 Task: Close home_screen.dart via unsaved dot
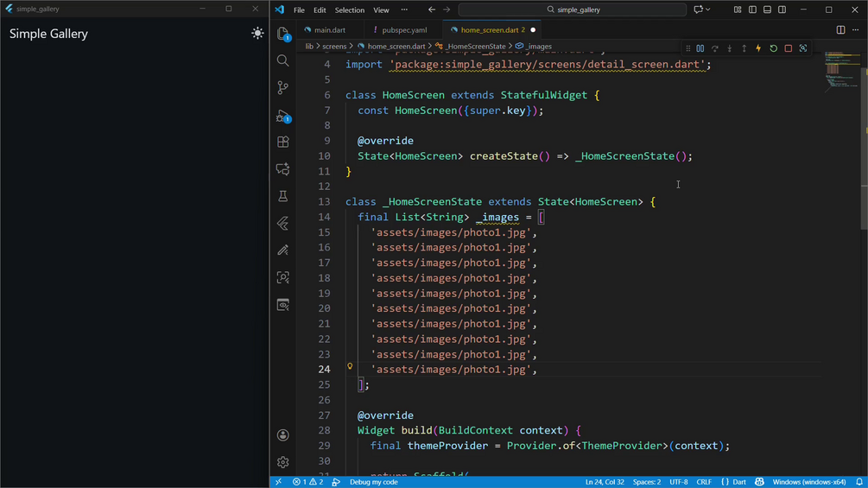533,30
